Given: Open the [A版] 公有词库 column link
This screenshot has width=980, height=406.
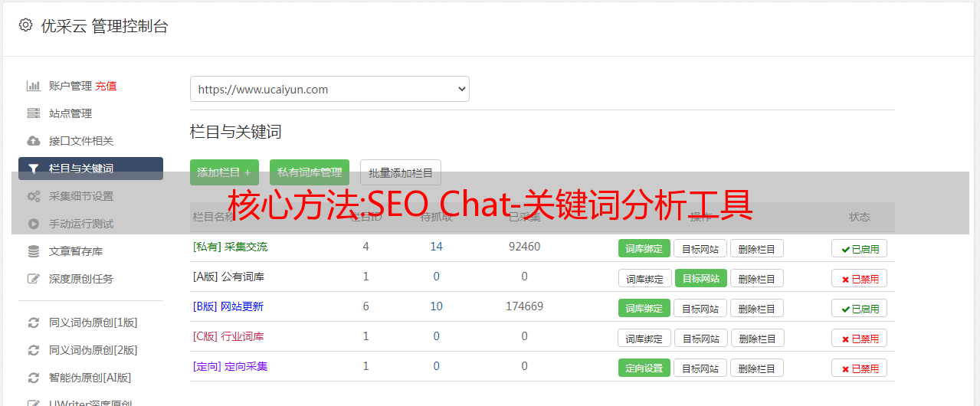Looking at the screenshot, I should pyautogui.click(x=228, y=277).
